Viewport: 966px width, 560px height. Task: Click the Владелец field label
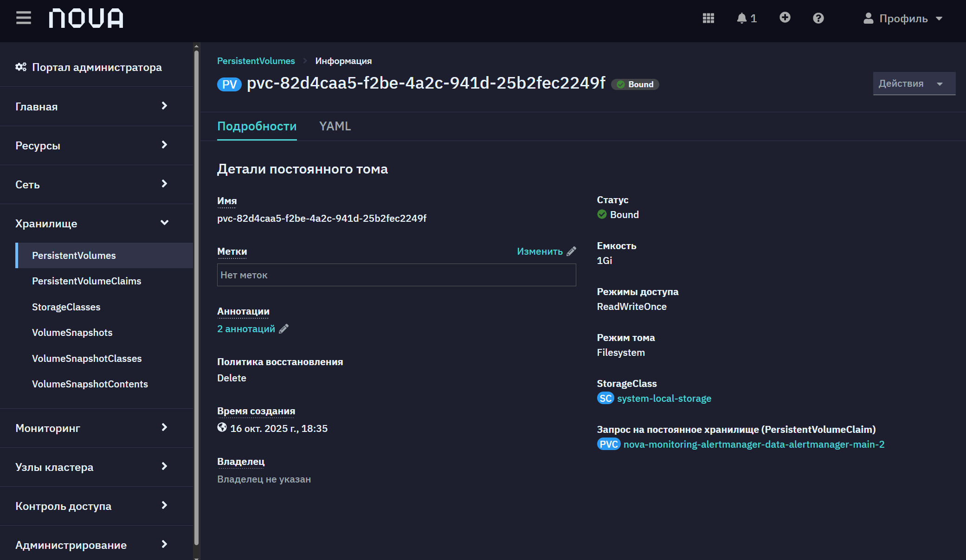(241, 461)
